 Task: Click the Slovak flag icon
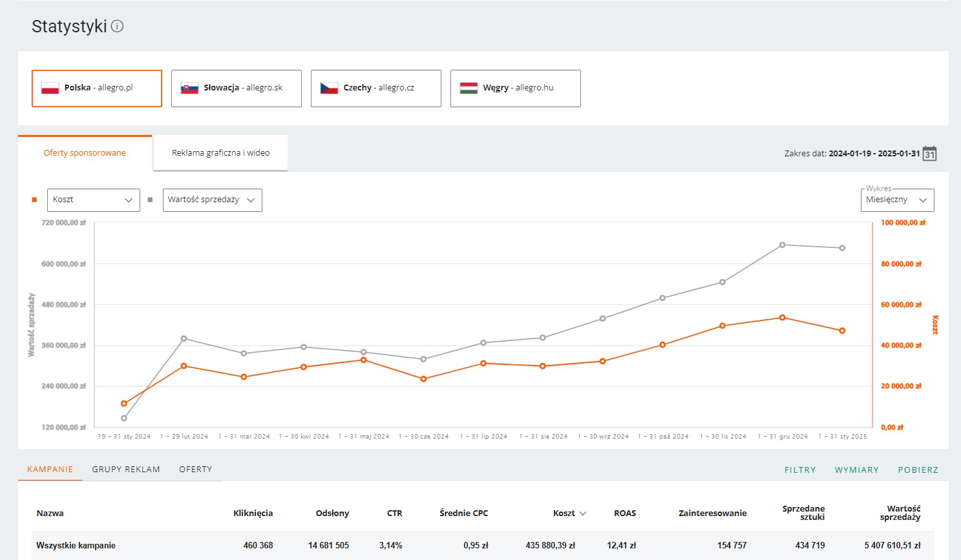point(189,88)
